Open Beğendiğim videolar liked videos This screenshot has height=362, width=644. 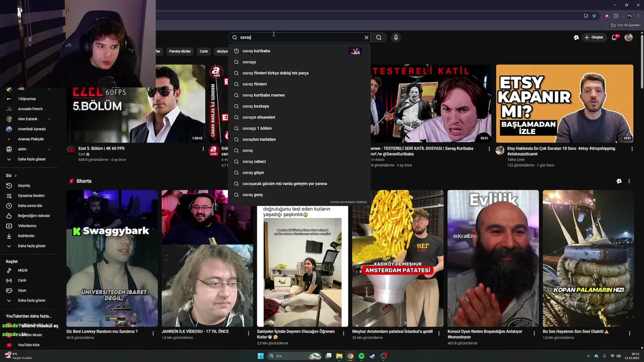click(x=34, y=216)
